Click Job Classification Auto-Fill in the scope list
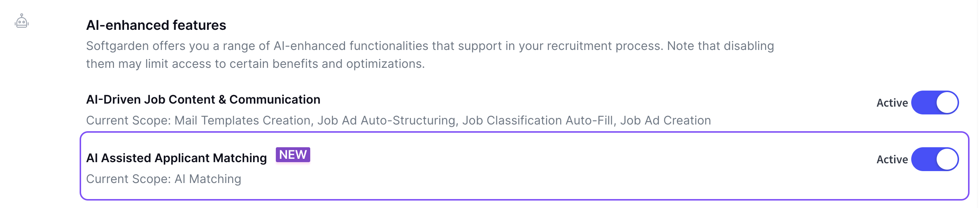The width and height of the screenshot is (980, 208). pos(537,120)
